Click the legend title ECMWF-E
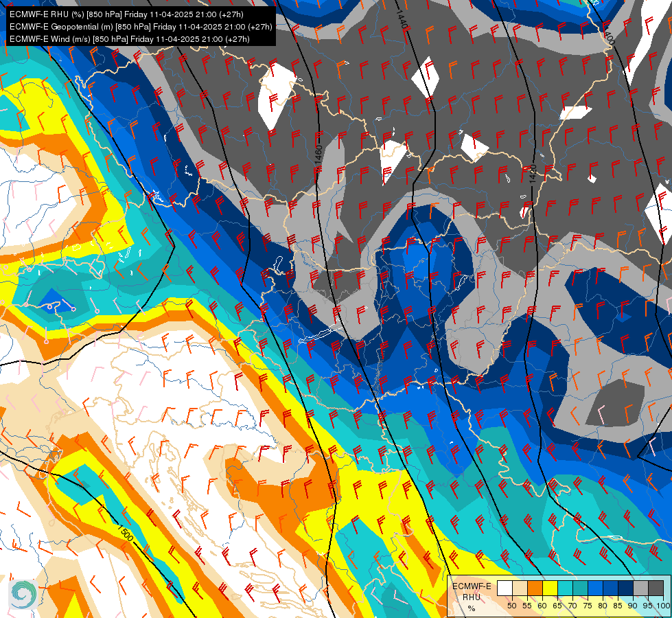Screen dimensions: 672x618 tap(472, 586)
